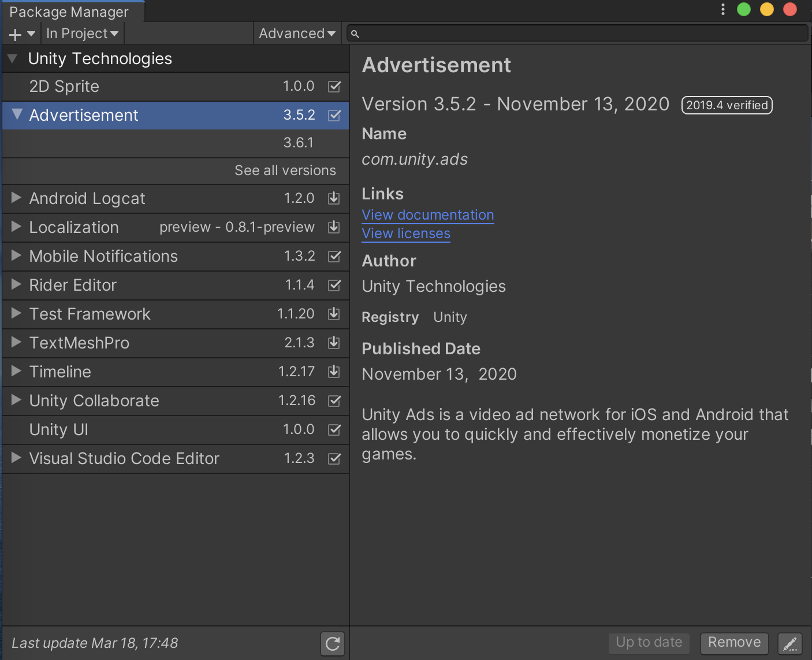812x660 pixels.
Task: Click the TextMeshPro download icon
Action: [x=334, y=343]
